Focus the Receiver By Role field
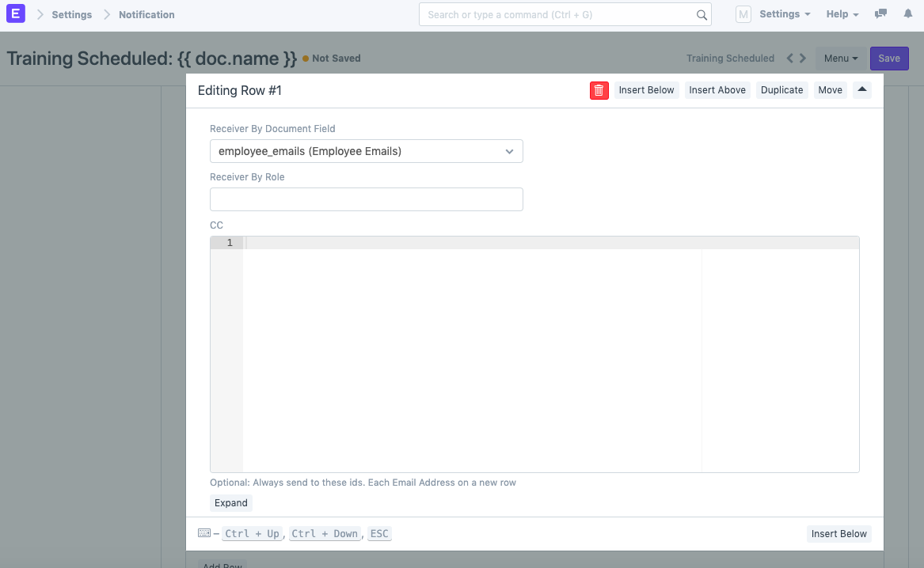Screen dimensions: 924x568 [366, 199]
